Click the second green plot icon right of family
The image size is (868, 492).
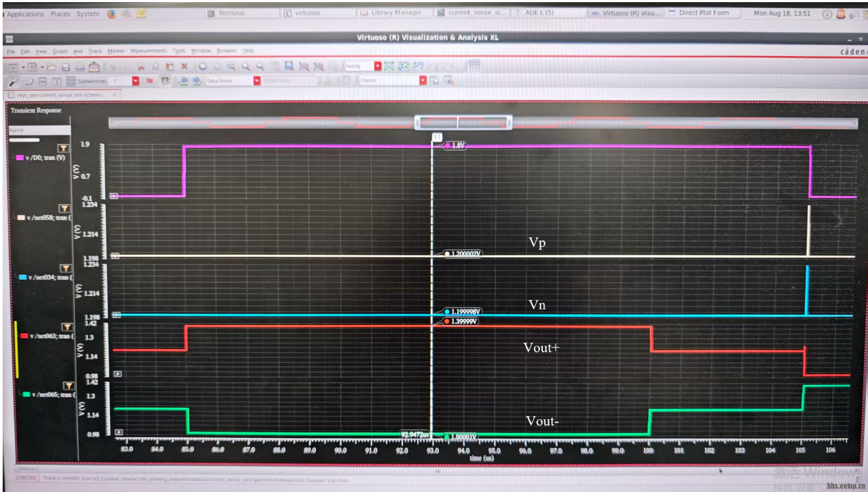click(x=404, y=66)
